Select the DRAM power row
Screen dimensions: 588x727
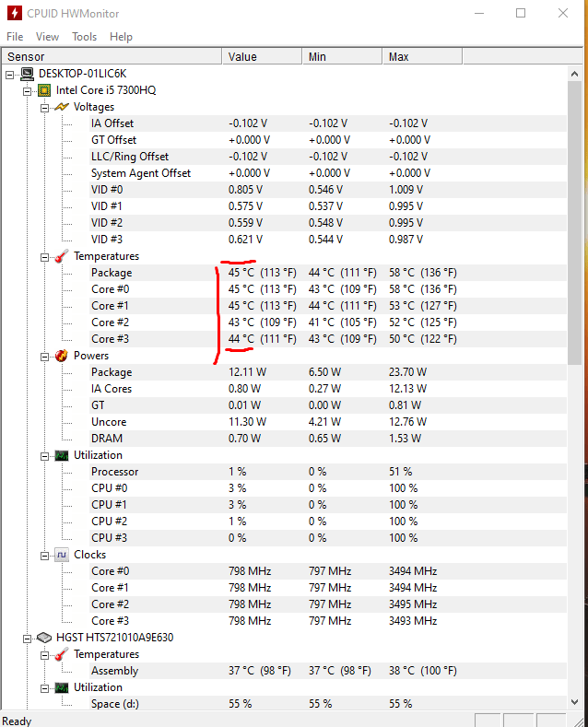point(327,439)
